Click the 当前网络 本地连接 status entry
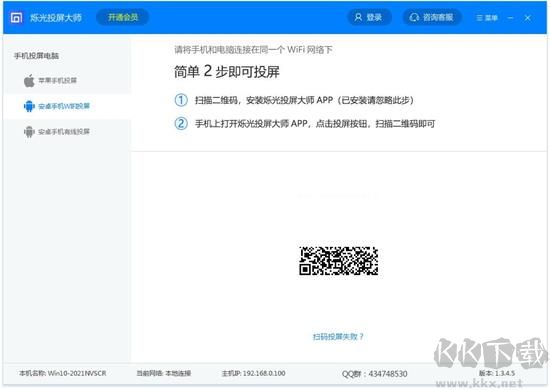The image size is (550, 390). (x=164, y=374)
